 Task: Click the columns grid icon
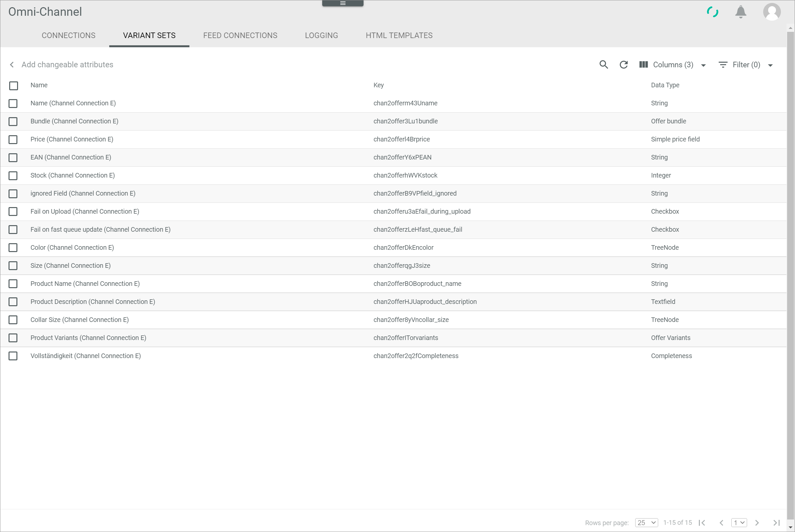coord(643,64)
